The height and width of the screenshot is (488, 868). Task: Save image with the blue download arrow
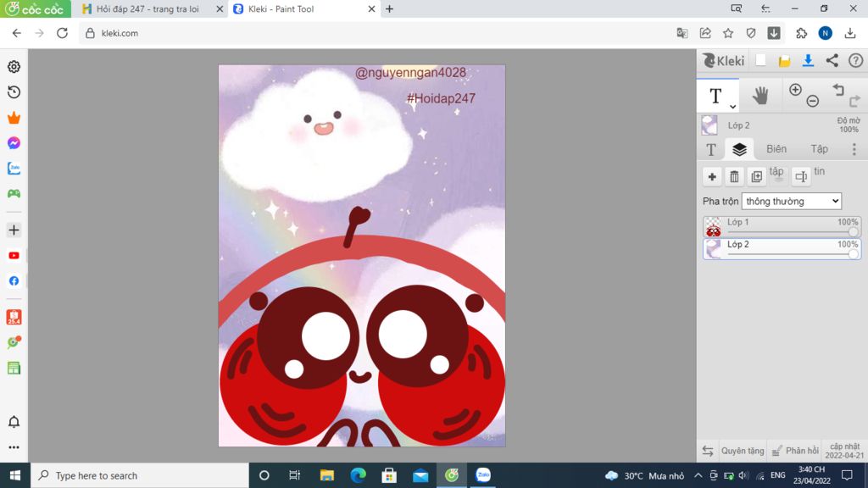click(808, 60)
